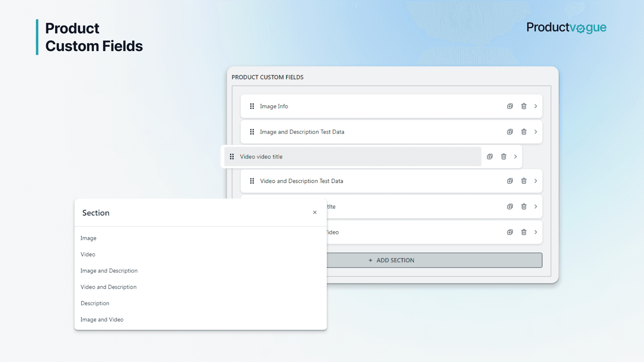Choose Image from the Section list
The height and width of the screenshot is (362, 644).
tap(89, 238)
